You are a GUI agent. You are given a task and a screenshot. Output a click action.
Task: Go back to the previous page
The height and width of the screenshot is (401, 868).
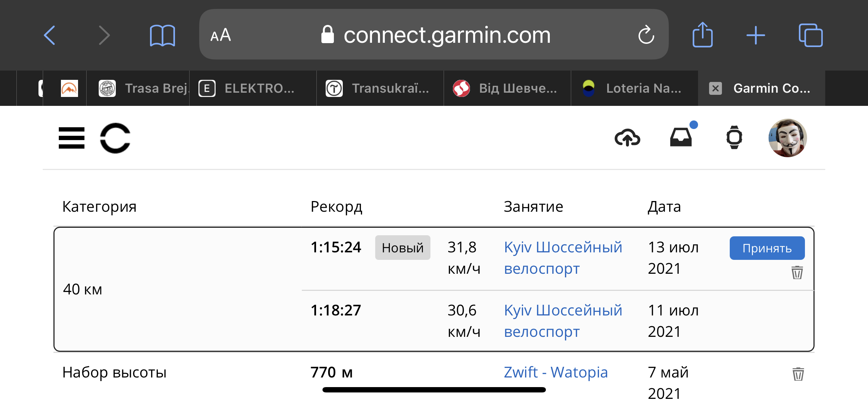coord(50,35)
